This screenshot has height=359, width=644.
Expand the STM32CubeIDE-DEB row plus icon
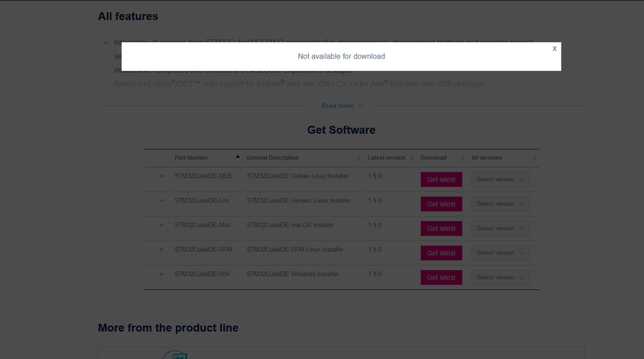(161, 176)
